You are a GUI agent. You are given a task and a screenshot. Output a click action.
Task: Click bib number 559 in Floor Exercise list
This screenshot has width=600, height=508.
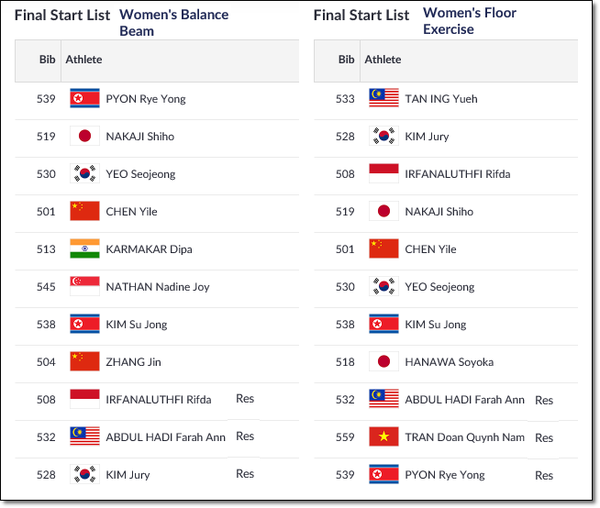[345, 437]
